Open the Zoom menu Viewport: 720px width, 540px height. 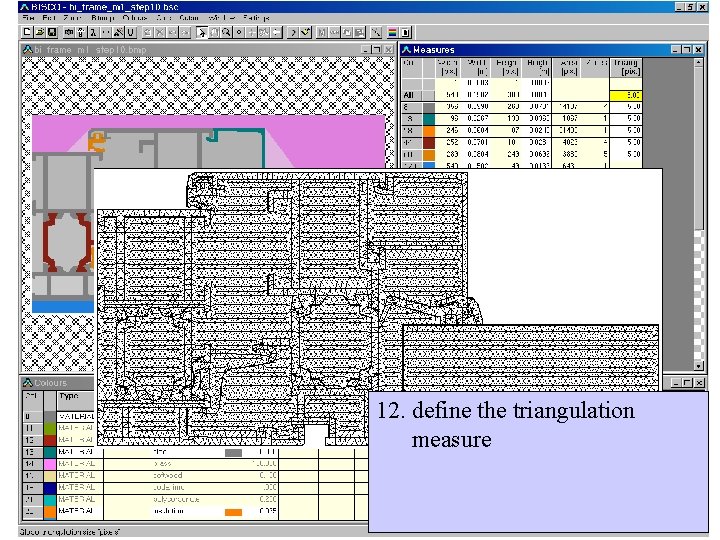(x=73, y=18)
